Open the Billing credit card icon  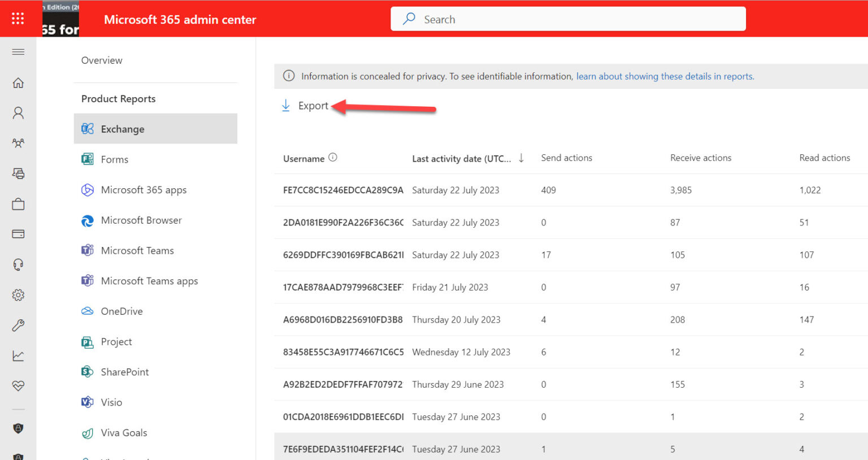pos(18,234)
